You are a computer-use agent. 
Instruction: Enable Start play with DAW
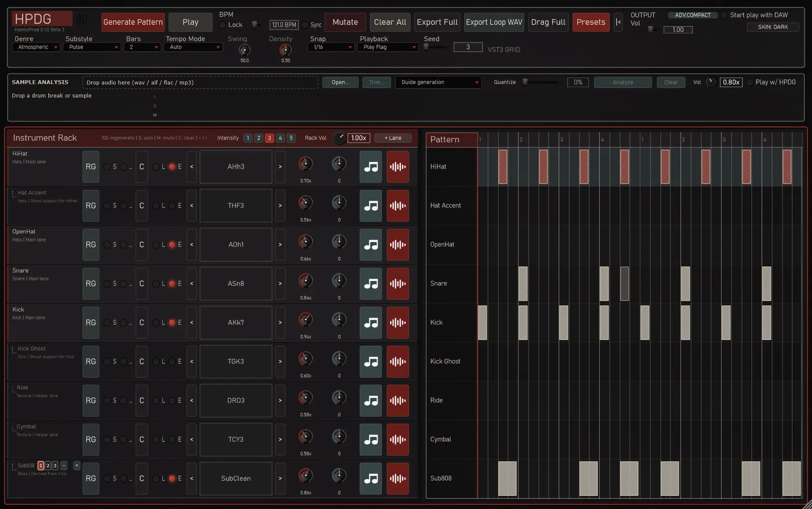[724, 15]
